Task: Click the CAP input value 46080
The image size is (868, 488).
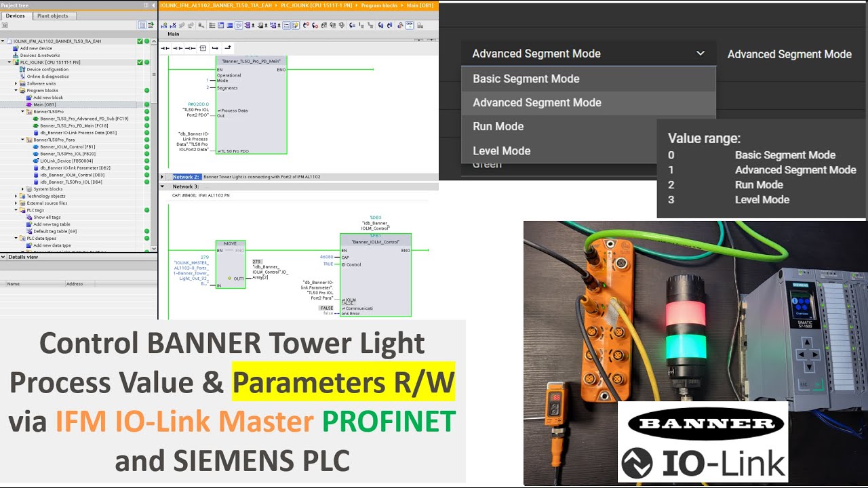Action: [x=326, y=258]
